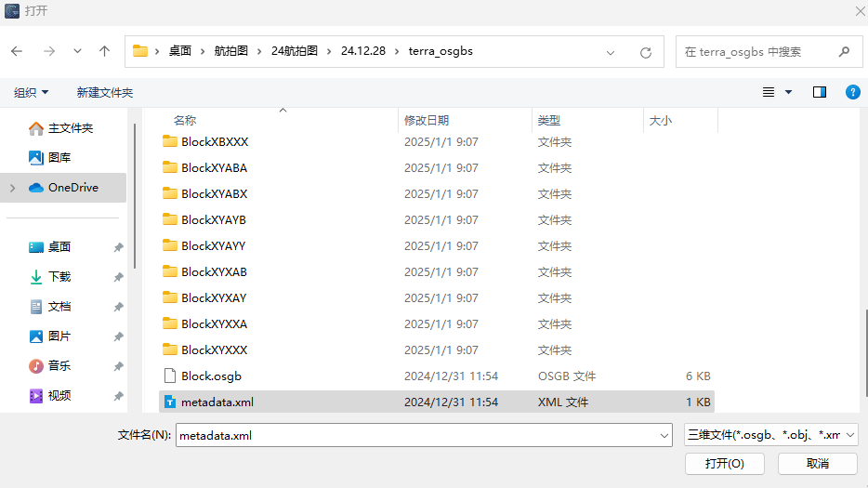Refresh the current folder view
Screen dimensions: 868x488
pyautogui.click(x=645, y=52)
